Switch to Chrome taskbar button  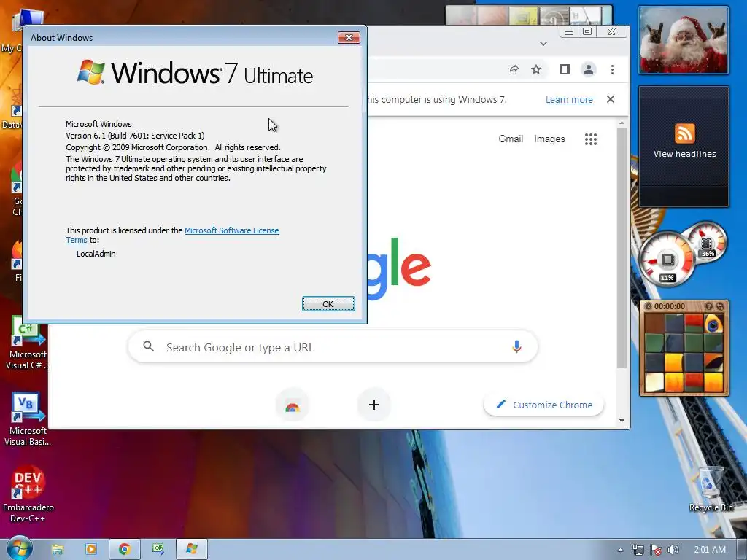(x=125, y=549)
